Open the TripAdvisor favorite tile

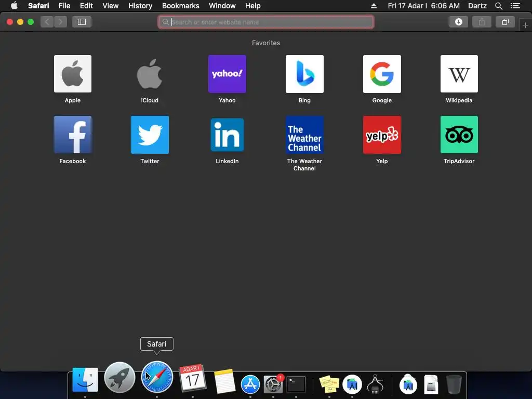point(459,135)
